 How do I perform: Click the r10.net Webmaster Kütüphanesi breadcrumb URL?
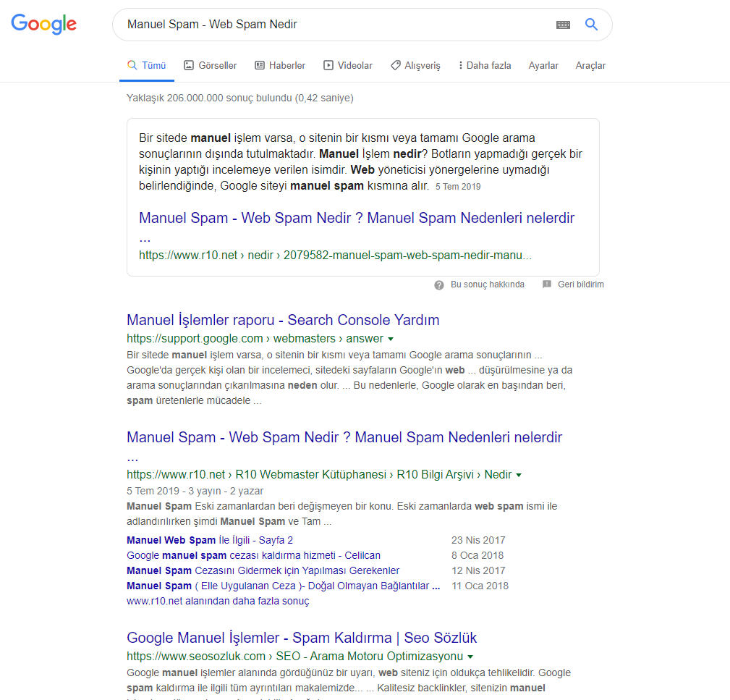[x=319, y=475]
